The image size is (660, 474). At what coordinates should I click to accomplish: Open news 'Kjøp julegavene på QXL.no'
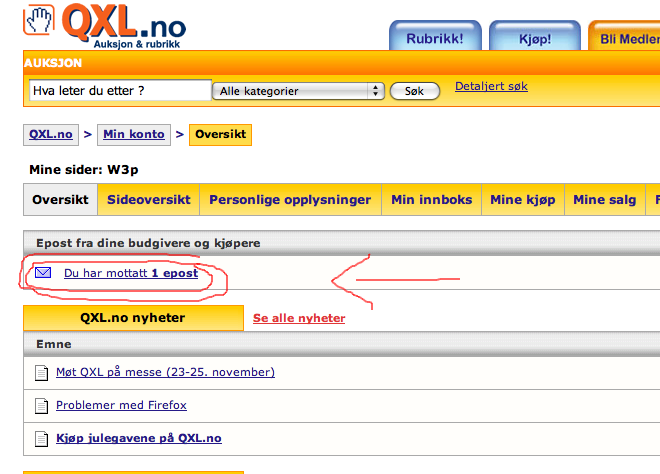(x=139, y=438)
